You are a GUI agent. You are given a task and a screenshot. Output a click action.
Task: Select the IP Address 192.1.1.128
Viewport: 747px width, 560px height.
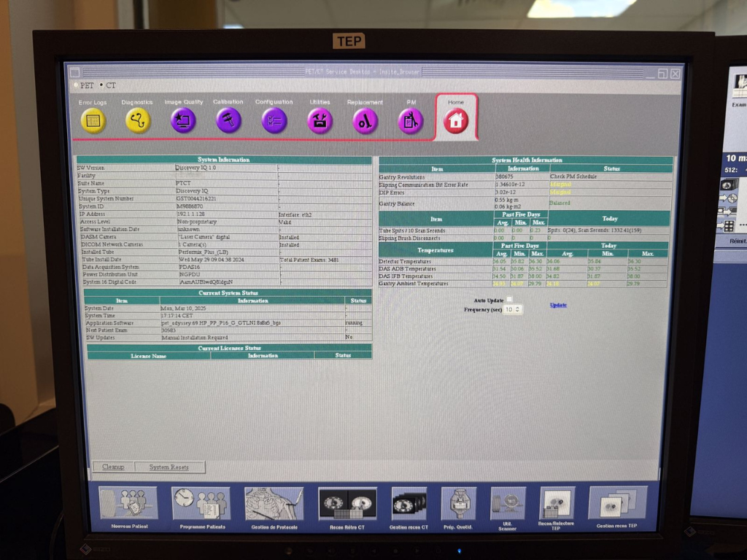pos(191,214)
